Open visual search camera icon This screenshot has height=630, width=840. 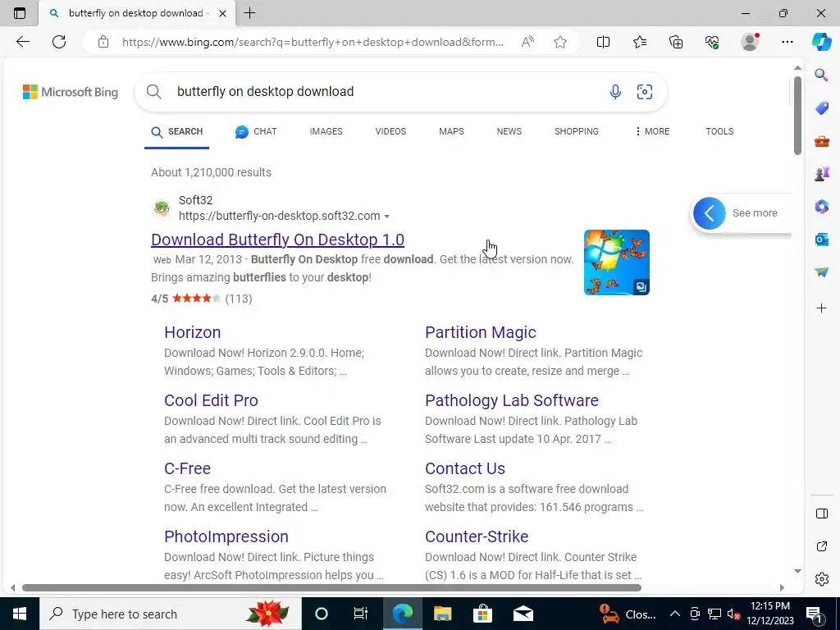[645, 92]
